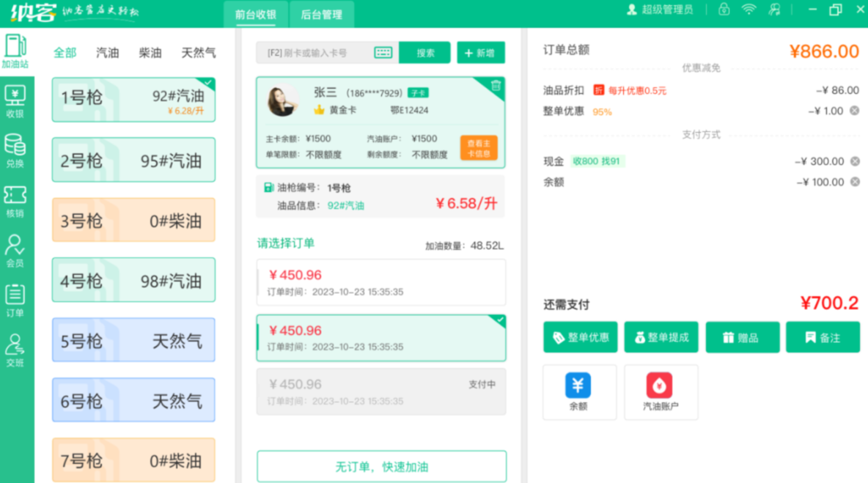Select the 3号枪 0#柴油 nozzle card

pos(133,221)
